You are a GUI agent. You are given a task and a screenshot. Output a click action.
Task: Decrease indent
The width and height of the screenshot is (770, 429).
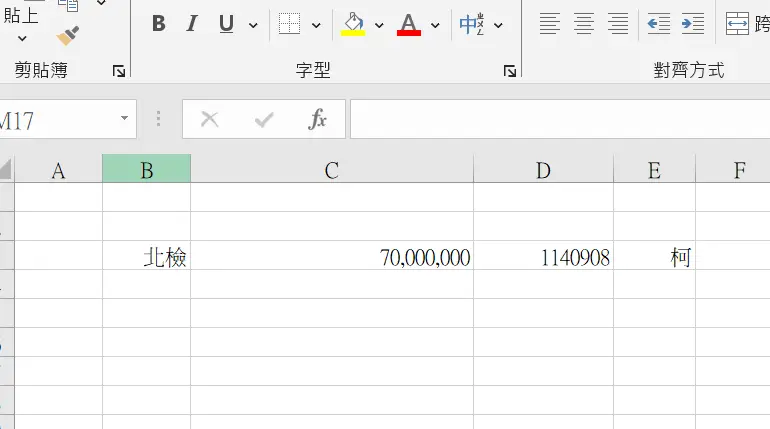coord(659,24)
